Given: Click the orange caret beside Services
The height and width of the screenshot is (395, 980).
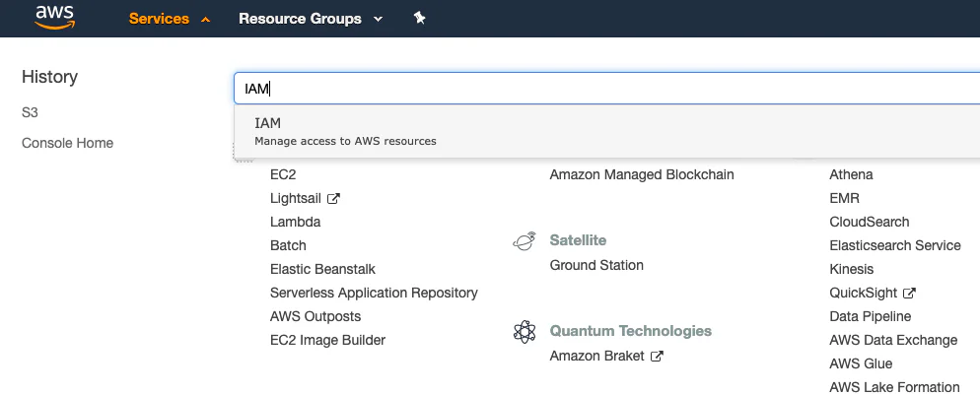Looking at the screenshot, I should tap(206, 20).
